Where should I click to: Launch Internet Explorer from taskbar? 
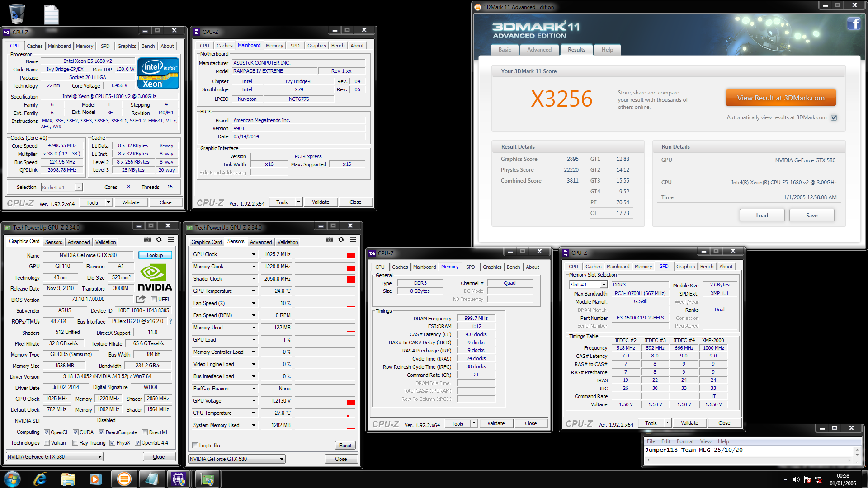[x=40, y=479]
